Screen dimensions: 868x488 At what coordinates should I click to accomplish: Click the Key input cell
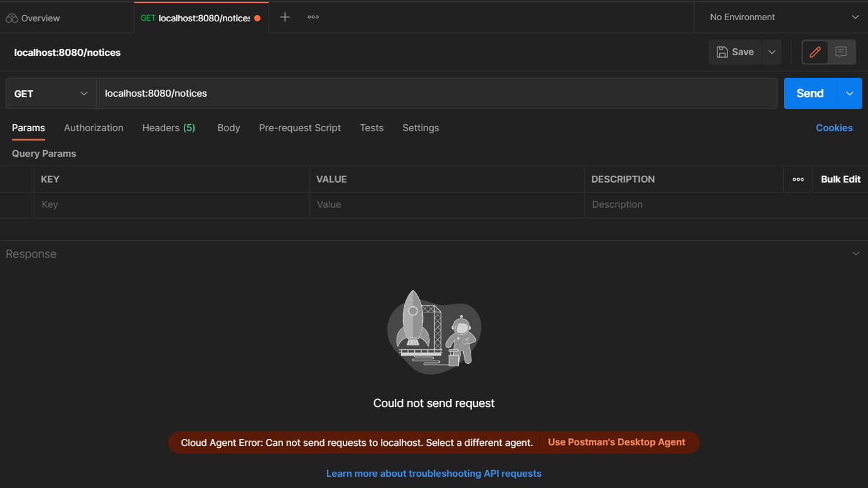(x=172, y=204)
